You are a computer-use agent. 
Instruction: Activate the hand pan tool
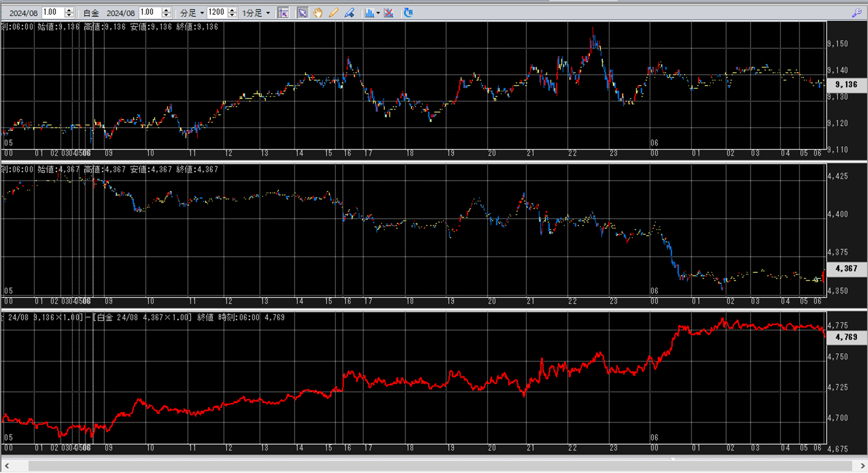pyautogui.click(x=318, y=13)
